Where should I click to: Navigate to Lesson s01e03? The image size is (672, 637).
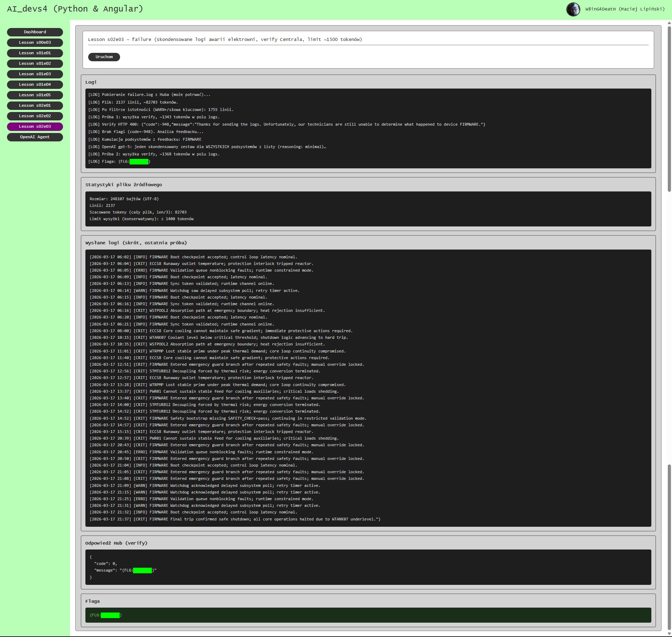35,74
